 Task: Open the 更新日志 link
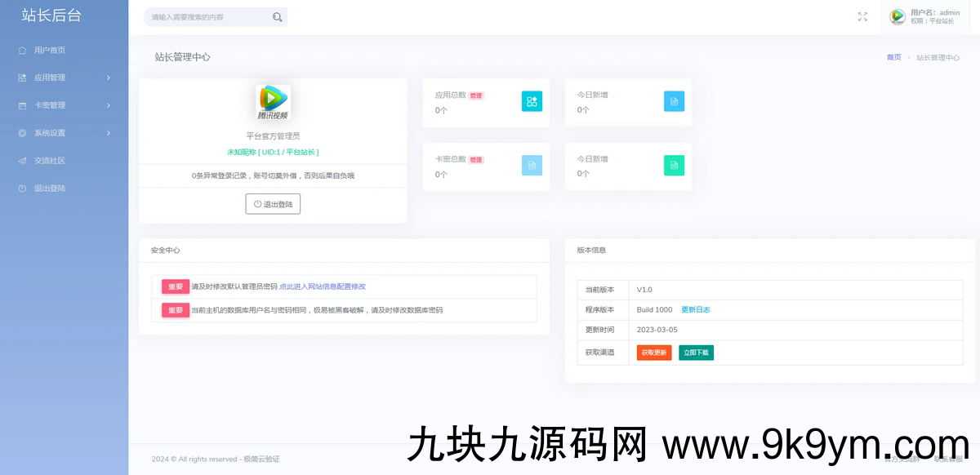tap(696, 310)
